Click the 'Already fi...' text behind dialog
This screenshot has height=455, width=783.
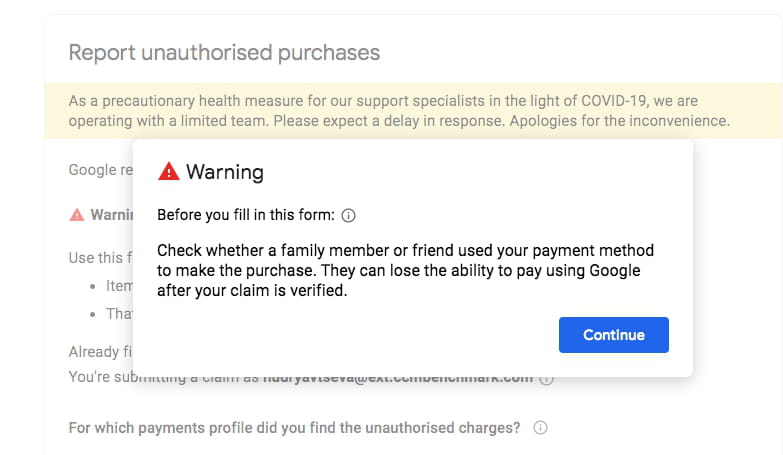click(x=100, y=352)
